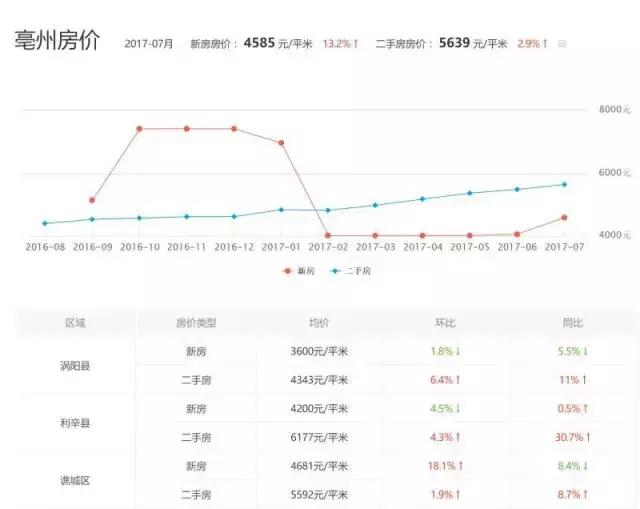Viewport: 640px width, 509px height.
Task: Click the 新房 data point at 2017-01
Action: tap(281, 143)
